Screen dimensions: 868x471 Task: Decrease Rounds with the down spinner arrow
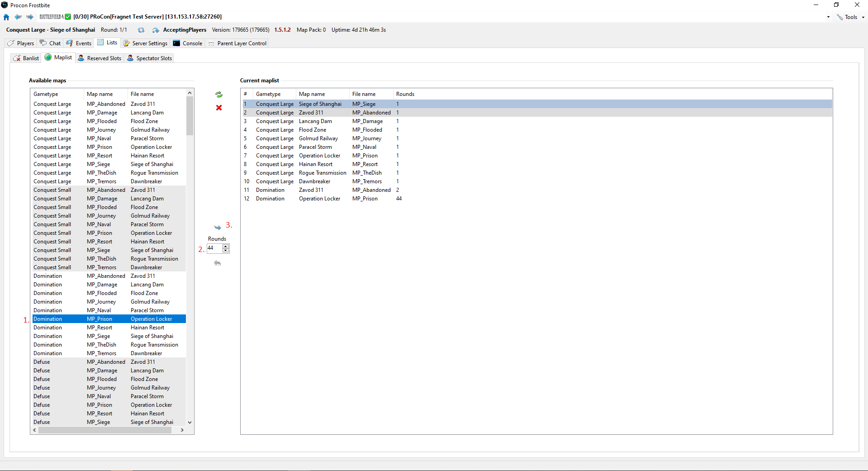[x=226, y=251]
